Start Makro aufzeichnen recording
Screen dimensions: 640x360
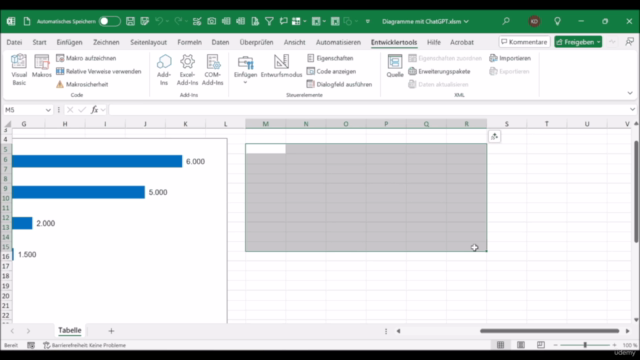[x=86, y=58]
